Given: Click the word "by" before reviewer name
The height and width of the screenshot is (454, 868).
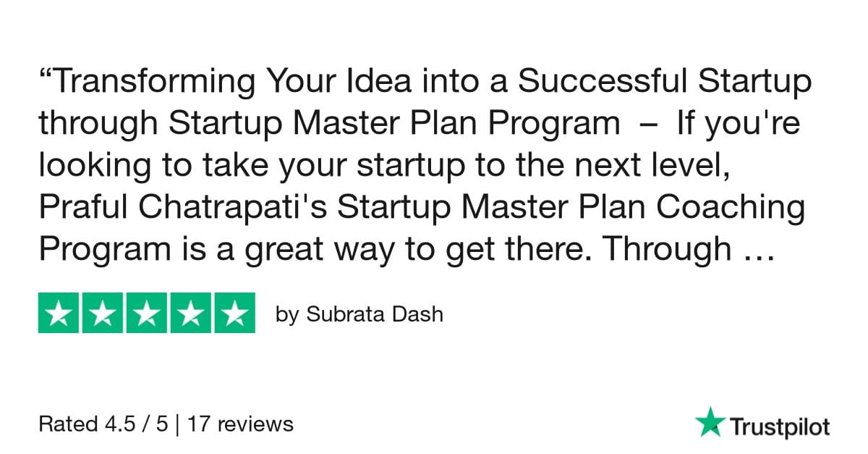Looking at the screenshot, I should pos(286,315).
